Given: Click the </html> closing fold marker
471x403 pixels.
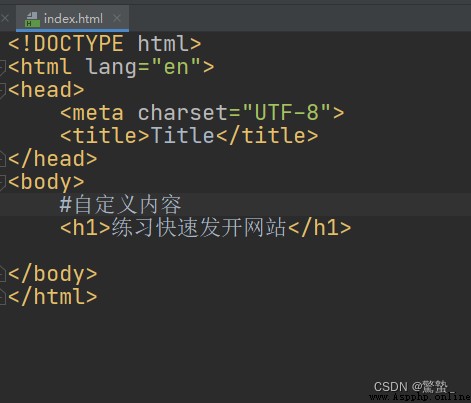Looking at the screenshot, I should (2, 297).
